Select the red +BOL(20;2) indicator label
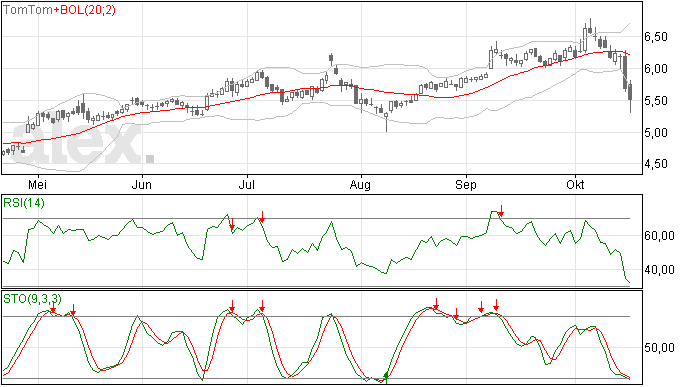690x387 pixels. (84, 10)
